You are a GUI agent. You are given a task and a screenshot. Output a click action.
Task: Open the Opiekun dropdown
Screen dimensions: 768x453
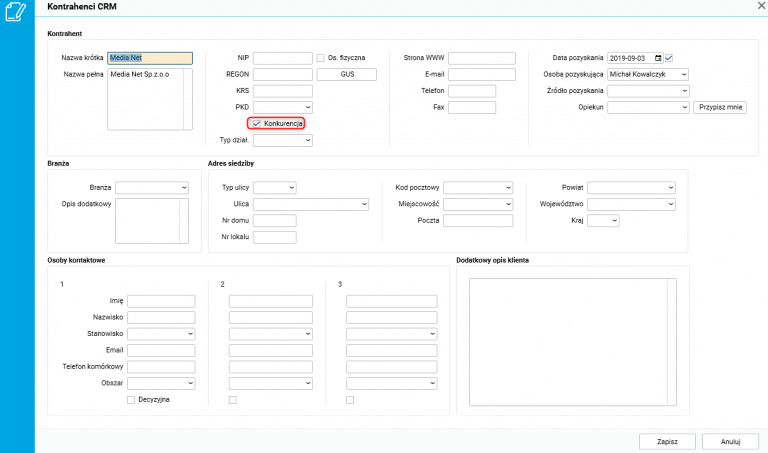(684, 107)
